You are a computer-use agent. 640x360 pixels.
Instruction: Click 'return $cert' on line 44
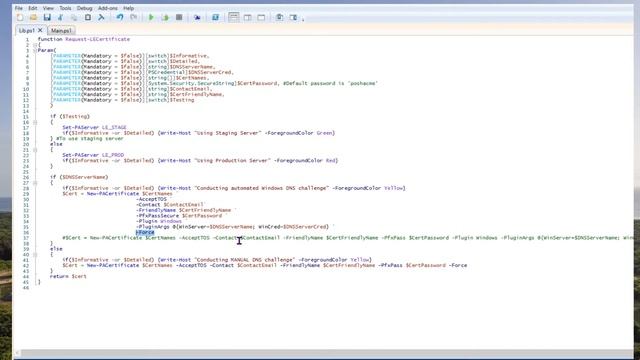click(68, 276)
